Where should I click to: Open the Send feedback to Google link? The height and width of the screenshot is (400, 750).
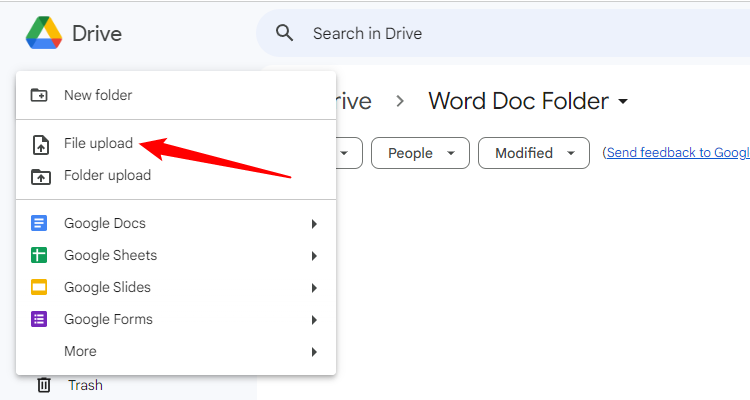click(676, 152)
